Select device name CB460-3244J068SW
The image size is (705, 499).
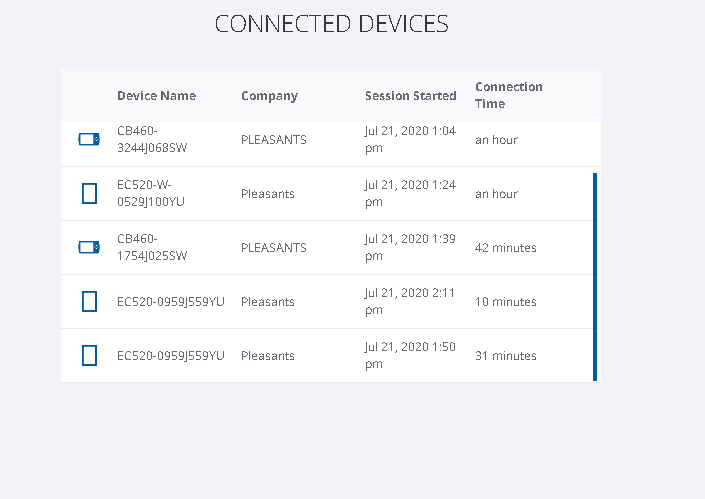[x=151, y=139]
